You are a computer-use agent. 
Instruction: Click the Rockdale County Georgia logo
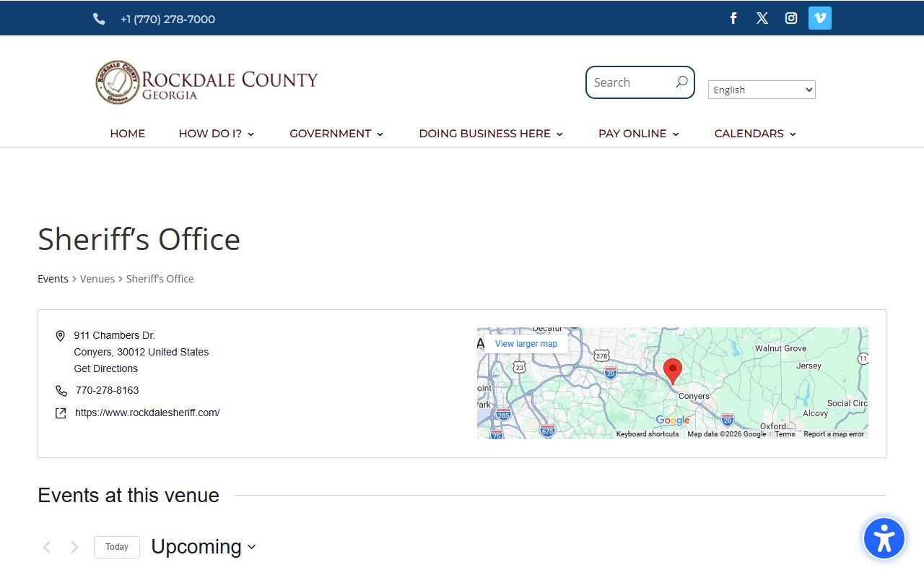(x=206, y=82)
